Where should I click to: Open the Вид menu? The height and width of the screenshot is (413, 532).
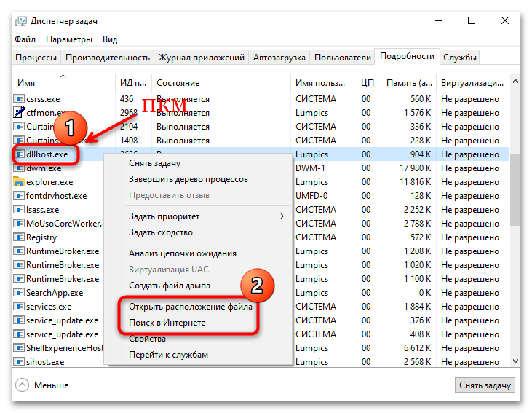click(x=110, y=39)
